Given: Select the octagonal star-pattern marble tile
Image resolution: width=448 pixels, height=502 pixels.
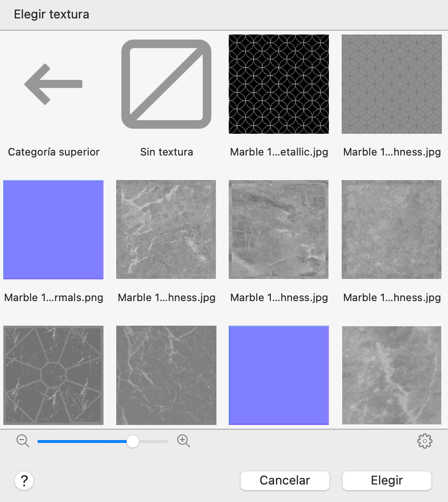Looking at the screenshot, I should click(53, 375).
